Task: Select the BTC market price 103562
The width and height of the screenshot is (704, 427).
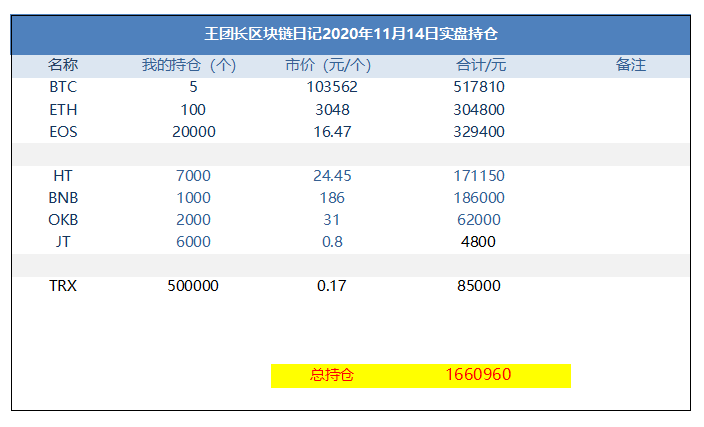Action: tap(332, 87)
